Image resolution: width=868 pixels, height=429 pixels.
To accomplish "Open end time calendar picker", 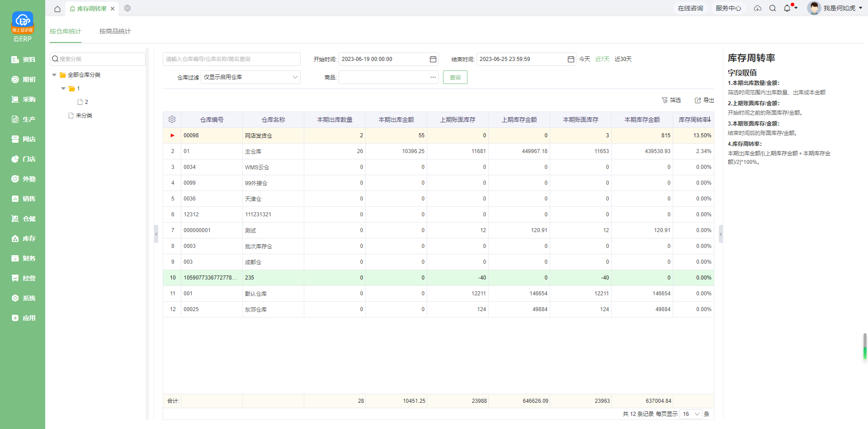I will coord(571,59).
